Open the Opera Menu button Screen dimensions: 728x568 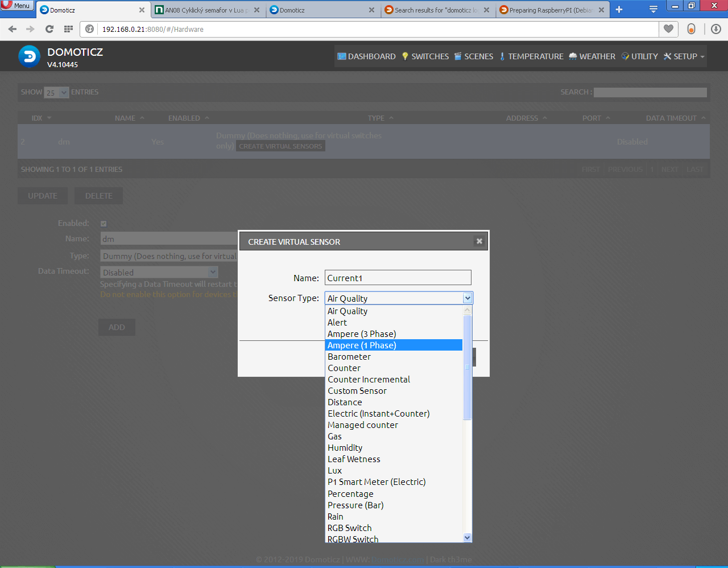(x=17, y=6)
